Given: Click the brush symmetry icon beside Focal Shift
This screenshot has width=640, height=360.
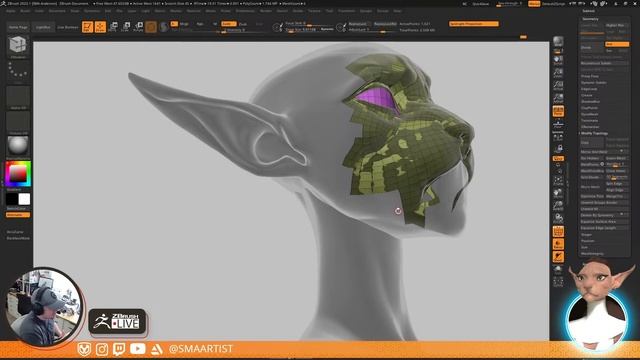Looking at the screenshot, I should tap(278, 27).
